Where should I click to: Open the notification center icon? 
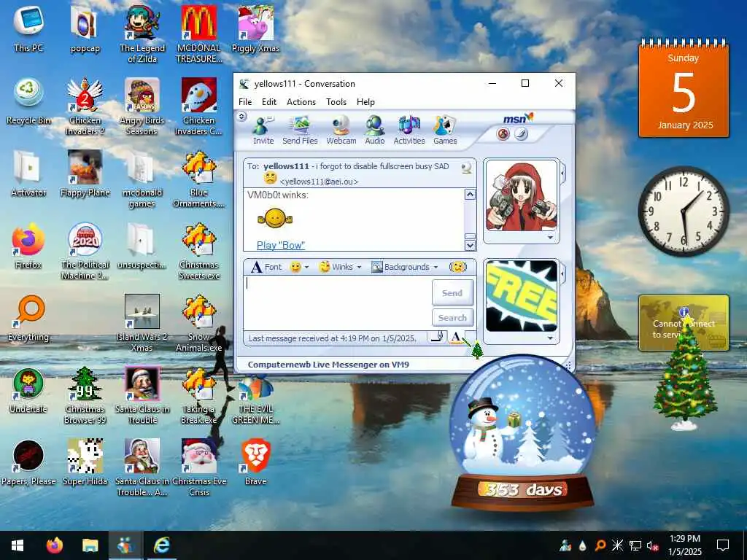pos(723,545)
